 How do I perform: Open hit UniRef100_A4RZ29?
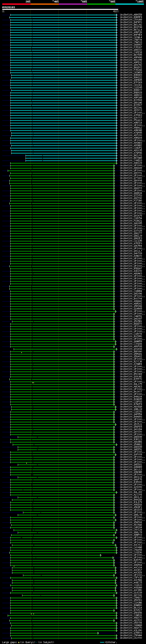coord(131,163)
